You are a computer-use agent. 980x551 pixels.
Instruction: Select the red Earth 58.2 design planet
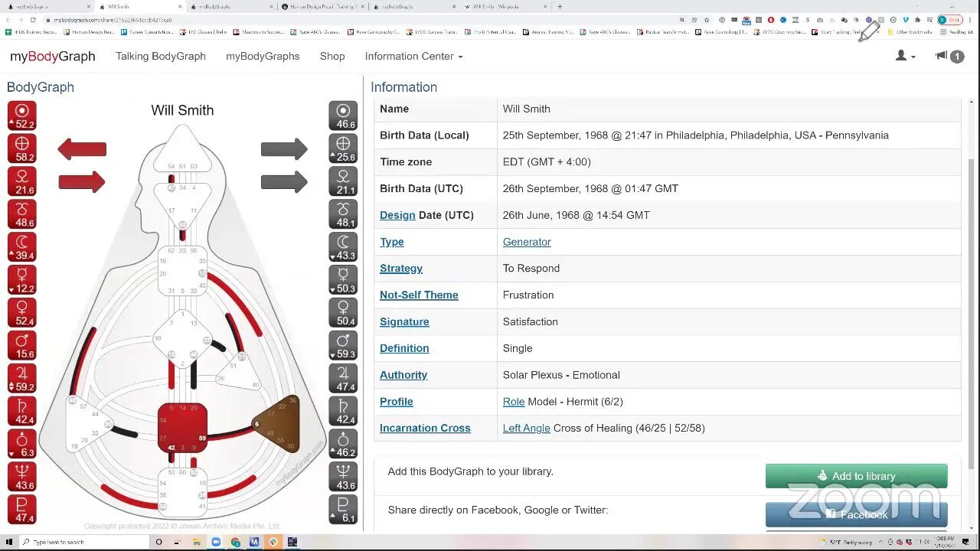point(21,148)
